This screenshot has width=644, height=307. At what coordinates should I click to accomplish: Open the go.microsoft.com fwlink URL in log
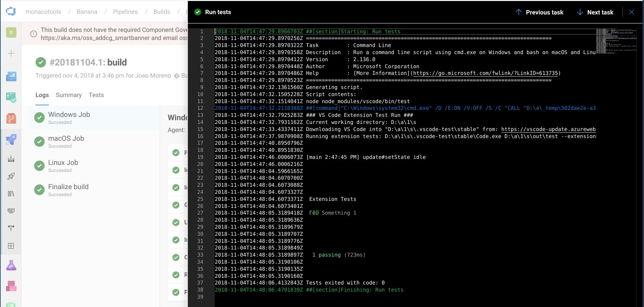click(485, 73)
